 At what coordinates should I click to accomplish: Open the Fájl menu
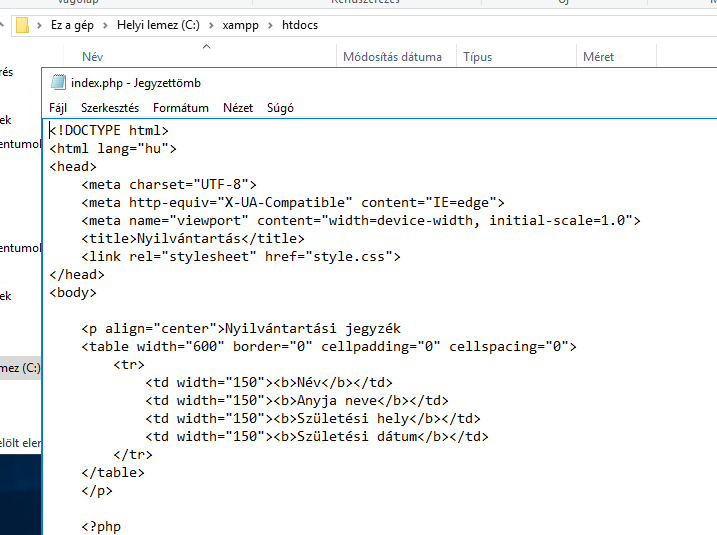[x=58, y=108]
